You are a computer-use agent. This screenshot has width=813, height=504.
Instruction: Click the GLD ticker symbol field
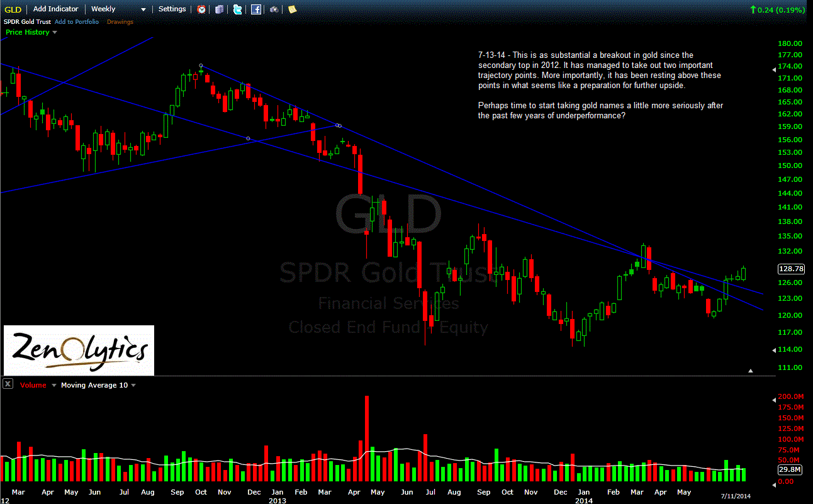[x=13, y=9]
